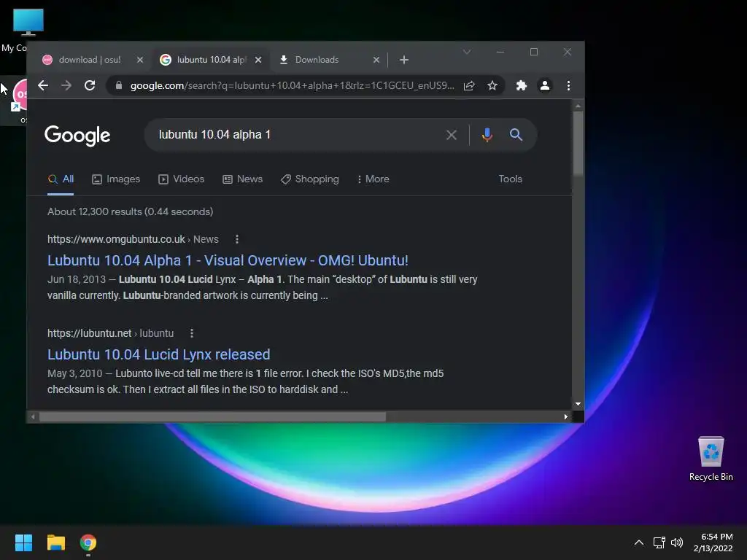Expand the More search categories
The image size is (747, 560).
coord(373,179)
